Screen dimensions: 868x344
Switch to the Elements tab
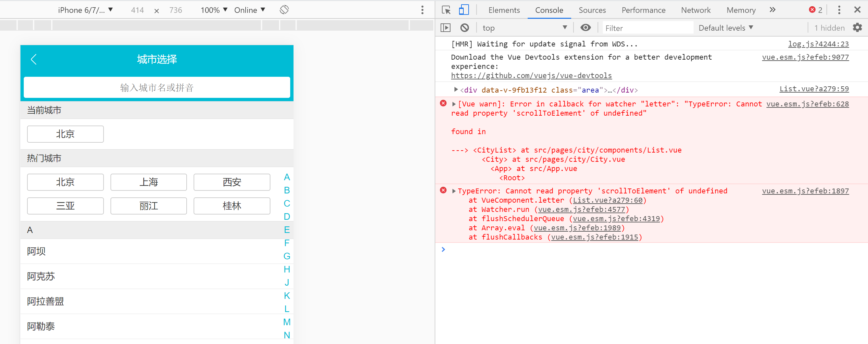tap(504, 10)
